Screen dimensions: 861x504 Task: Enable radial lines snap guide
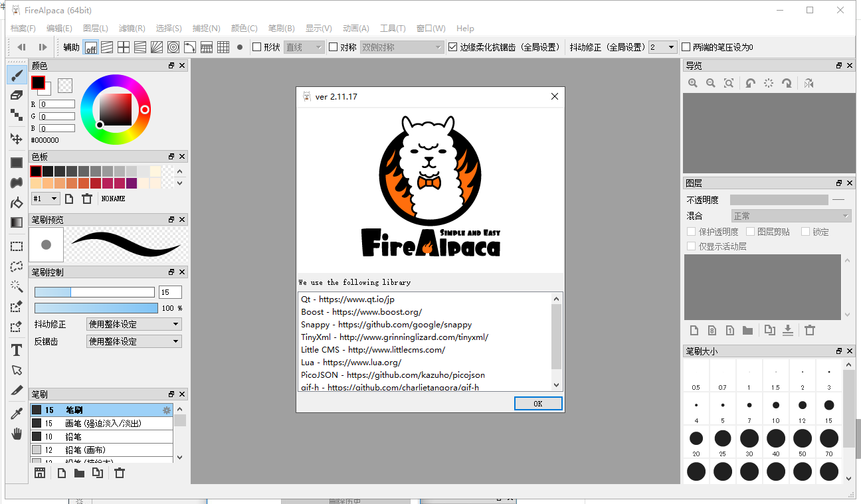[157, 47]
